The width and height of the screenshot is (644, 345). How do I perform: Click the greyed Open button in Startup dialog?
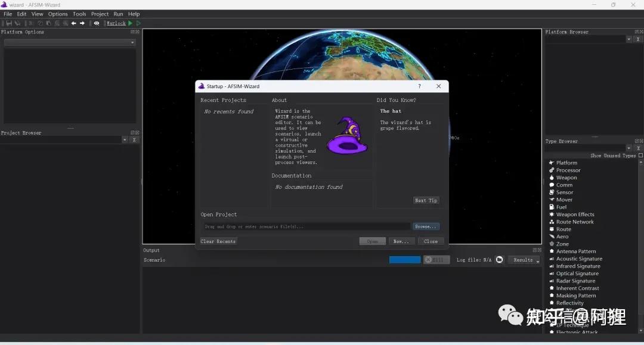pyautogui.click(x=372, y=241)
